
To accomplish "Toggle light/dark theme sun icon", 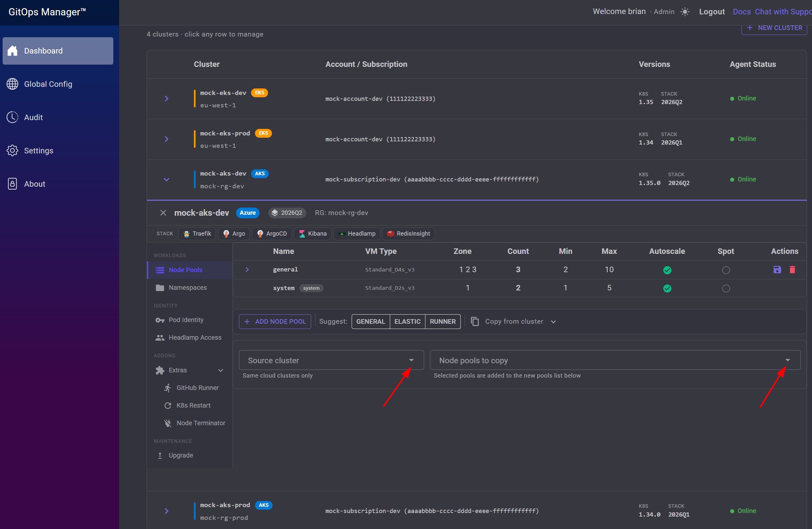I will 685,12.
